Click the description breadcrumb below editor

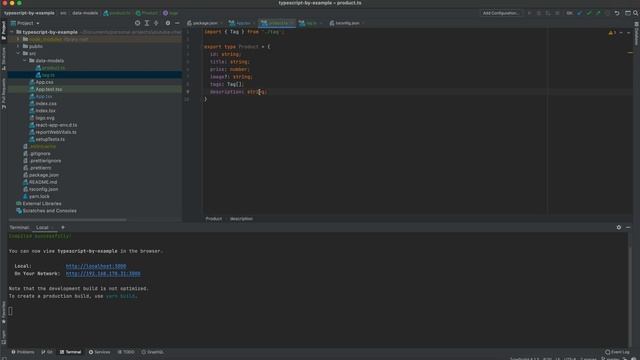click(x=241, y=219)
